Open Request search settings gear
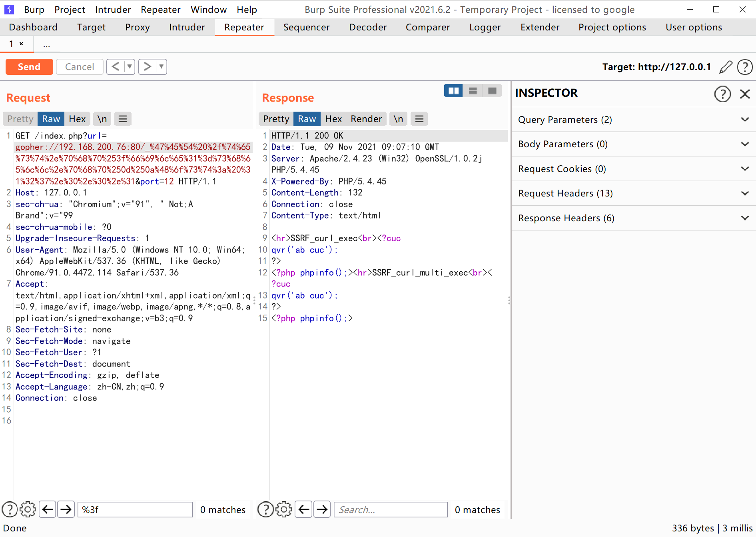 pos(28,509)
